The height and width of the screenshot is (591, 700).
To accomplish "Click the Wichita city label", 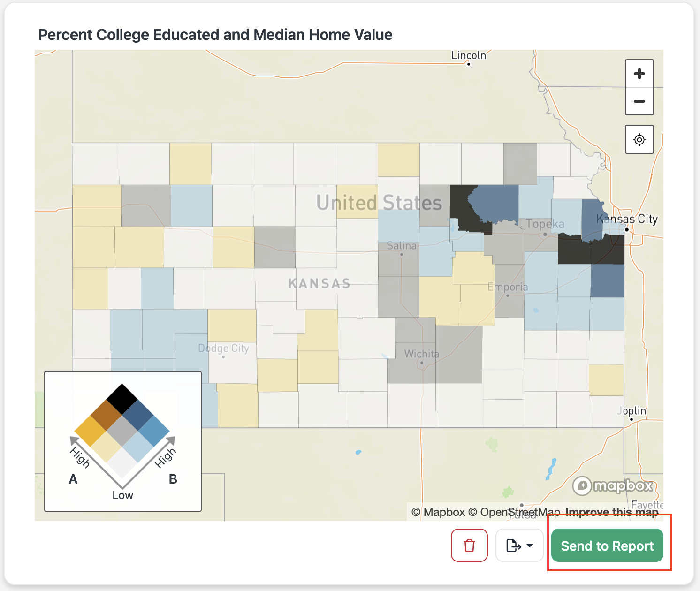I will (422, 354).
